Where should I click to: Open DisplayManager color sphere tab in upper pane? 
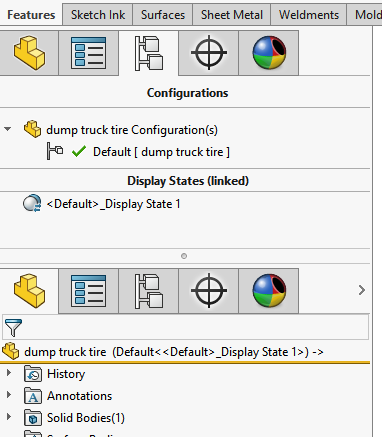click(x=269, y=53)
